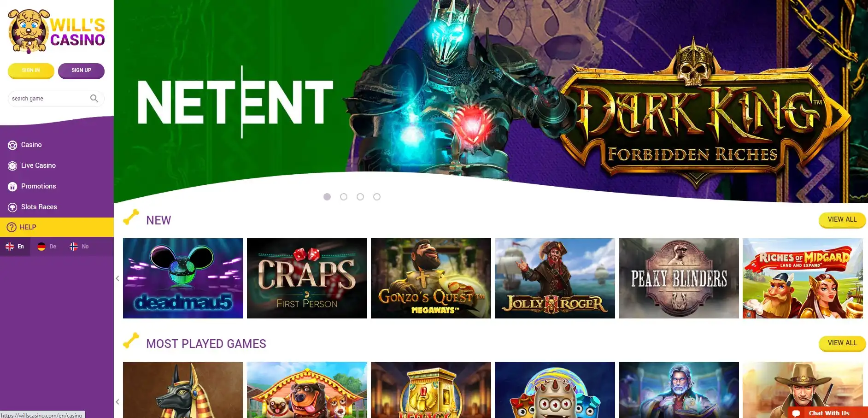868x418 pixels.
Task: Switch language to Norwegian flag
Action: [x=79, y=247]
